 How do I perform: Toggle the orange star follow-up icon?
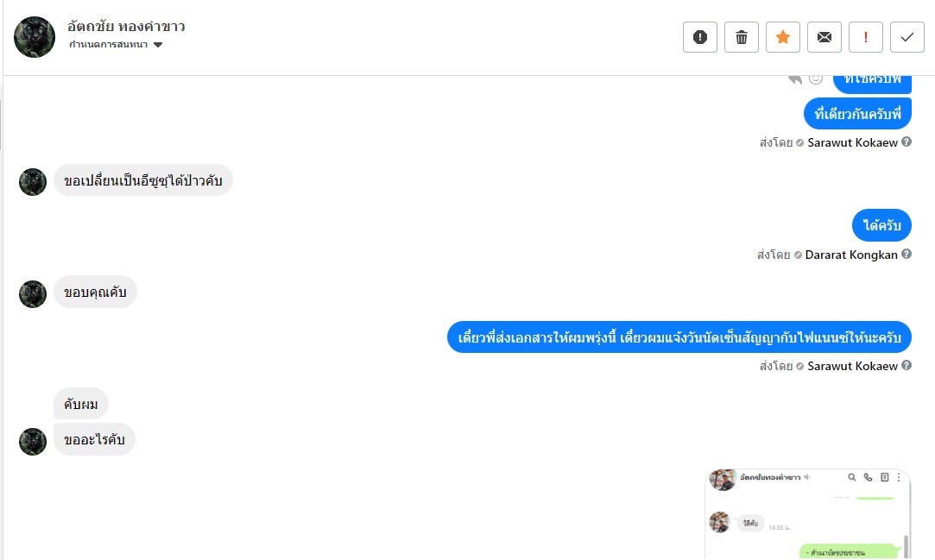point(783,37)
